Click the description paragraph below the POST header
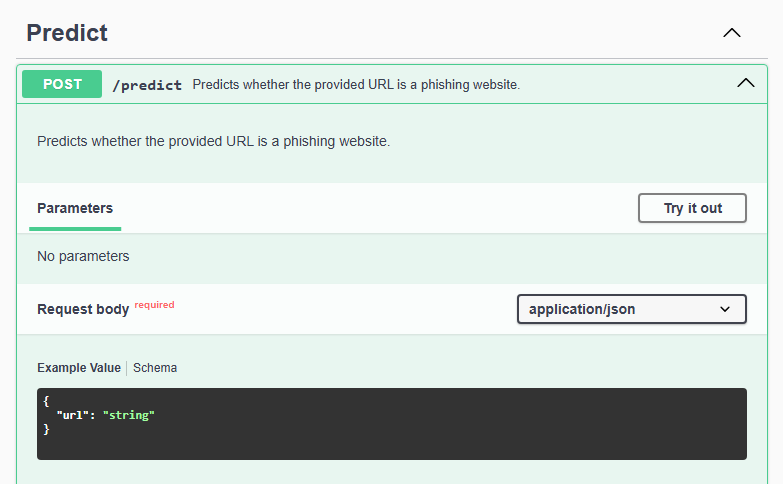The height and width of the screenshot is (484, 783). pyautogui.click(x=213, y=141)
